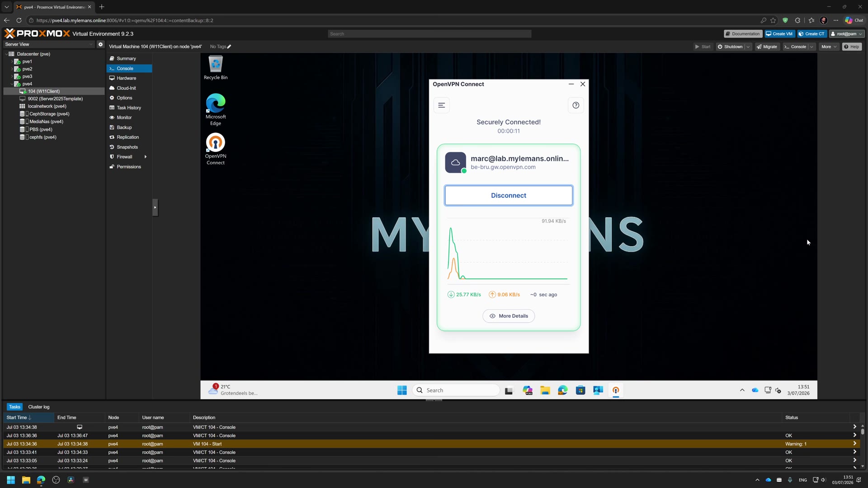Viewport: 868px width, 488px height.
Task: Open Microsoft Store on the VM taskbar
Action: (580, 390)
